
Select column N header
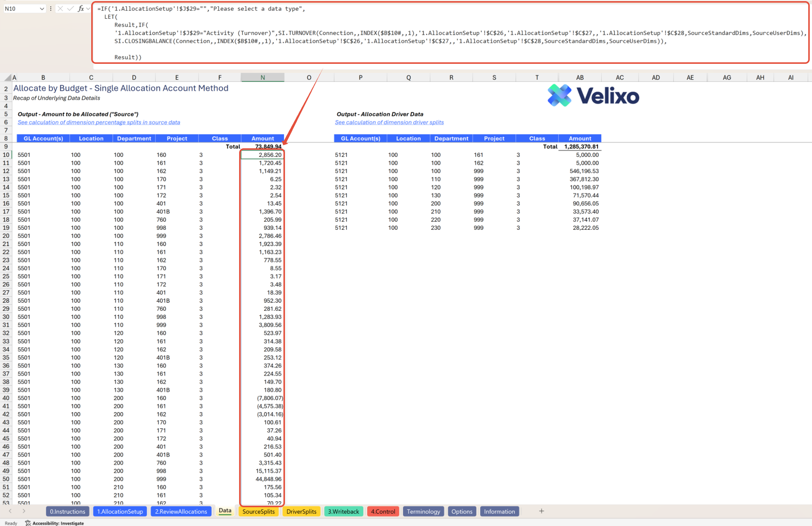pos(262,78)
